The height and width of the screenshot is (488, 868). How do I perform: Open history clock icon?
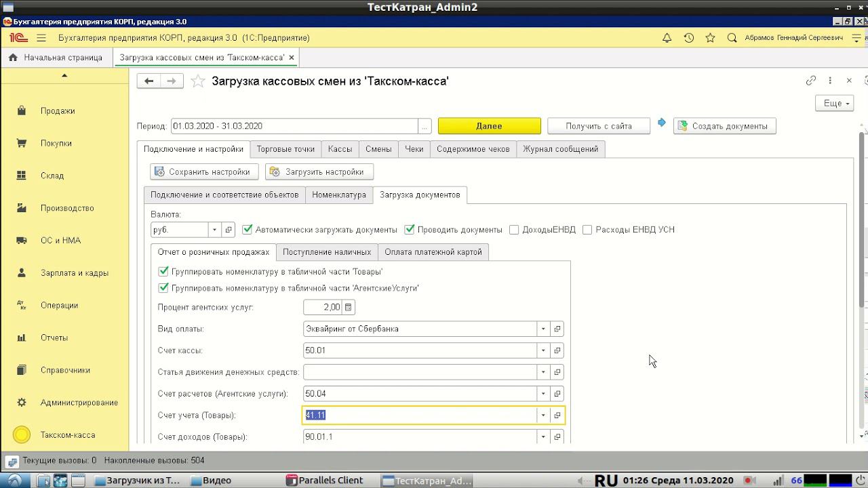(689, 38)
